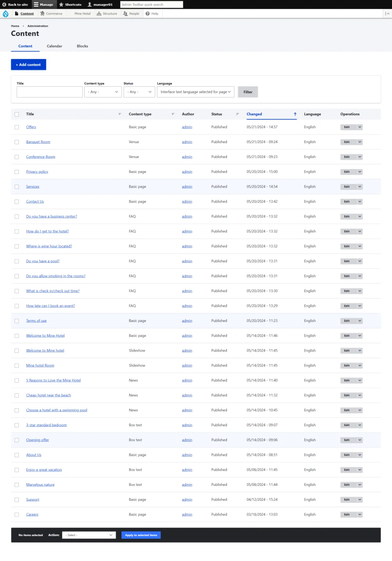Expand operations dropdown for Offers row
Viewport: 392px width, 561px height.
coord(360,127)
